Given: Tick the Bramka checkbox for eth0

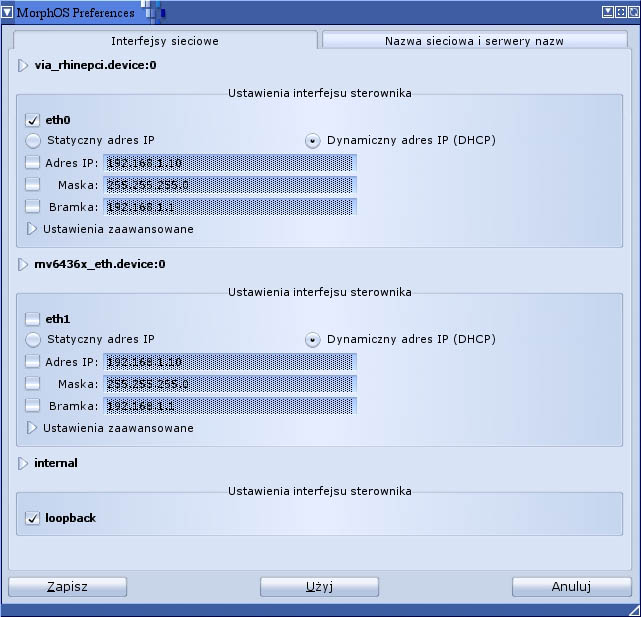Looking at the screenshot, I should pos(32,207).
